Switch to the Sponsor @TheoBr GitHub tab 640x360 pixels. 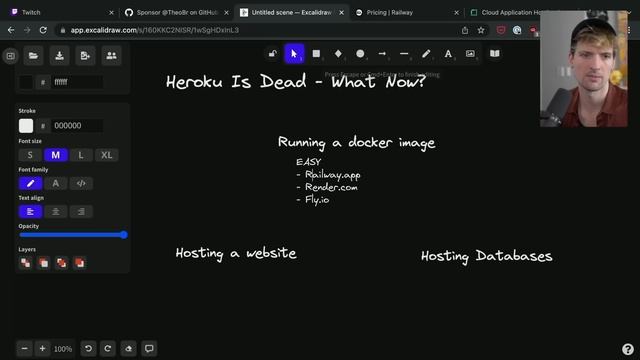[177, 13]
